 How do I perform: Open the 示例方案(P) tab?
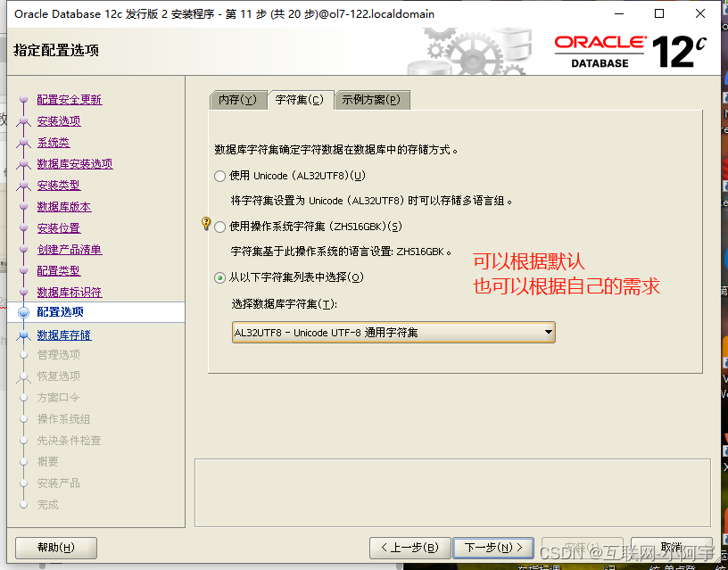click(371, 100)
